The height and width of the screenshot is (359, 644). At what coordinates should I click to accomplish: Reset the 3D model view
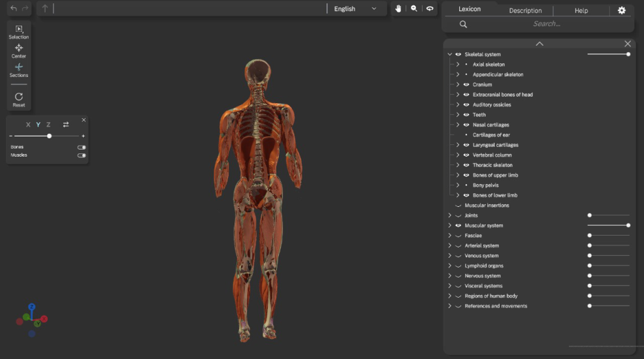19,99
